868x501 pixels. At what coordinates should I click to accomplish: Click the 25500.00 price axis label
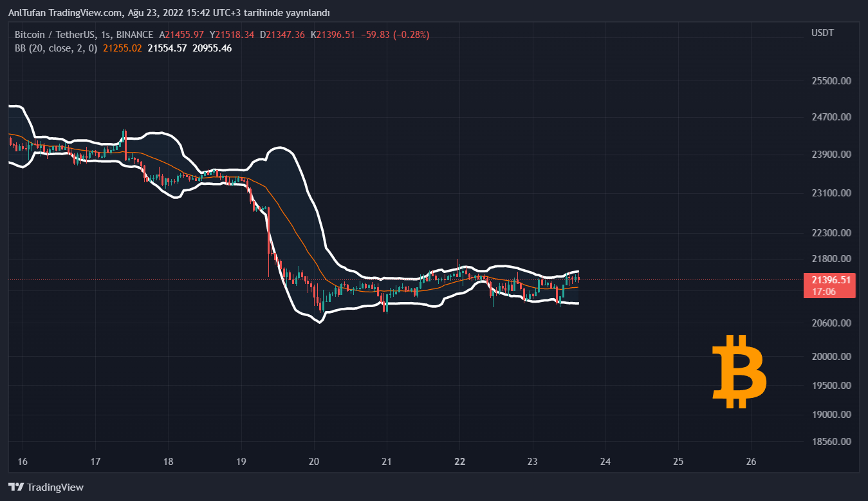(831, 81)
